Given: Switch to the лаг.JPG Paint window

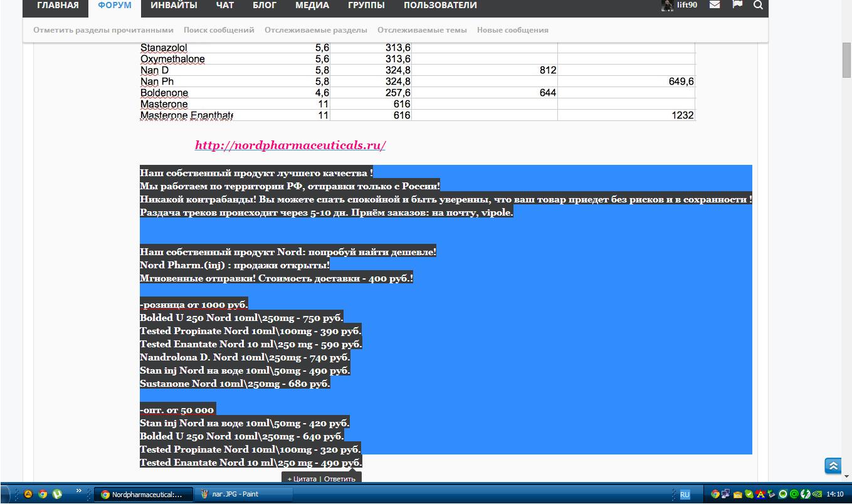Looking at the screenshot, I should pyautogui.click(x=233, y=494).
